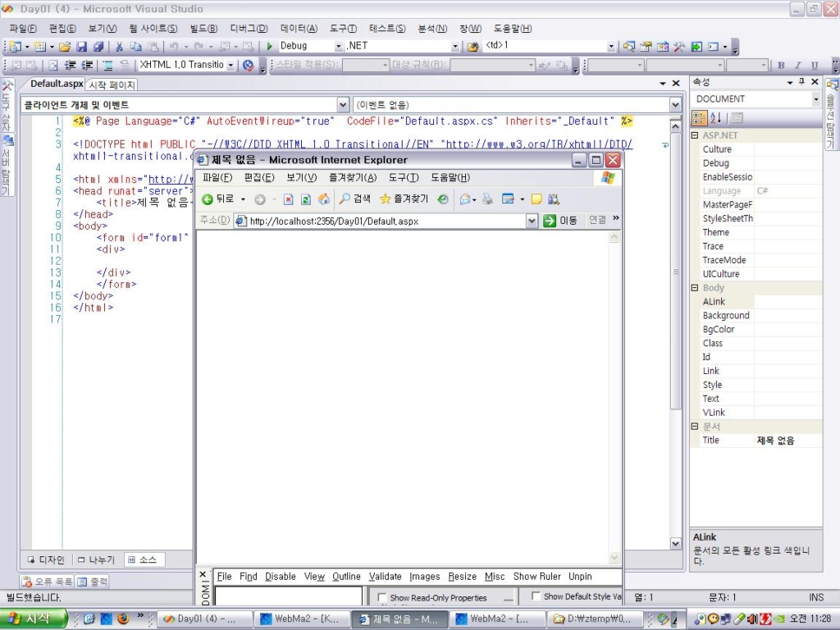
Task: Click the Windows Start button
Action: point(33,619)
